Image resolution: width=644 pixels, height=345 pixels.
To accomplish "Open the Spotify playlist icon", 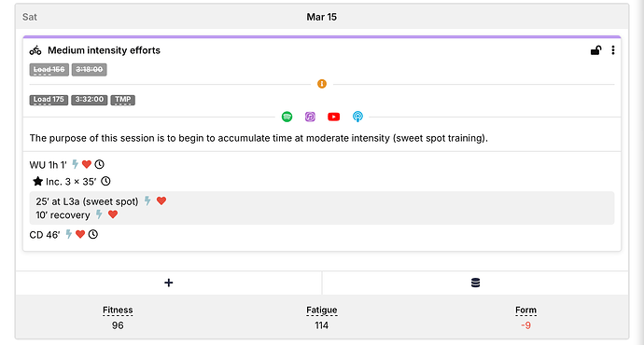I will 287,117.
